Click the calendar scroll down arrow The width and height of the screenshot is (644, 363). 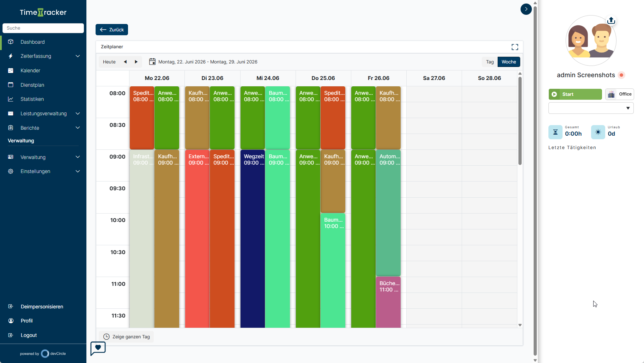(x=520, y=325)
